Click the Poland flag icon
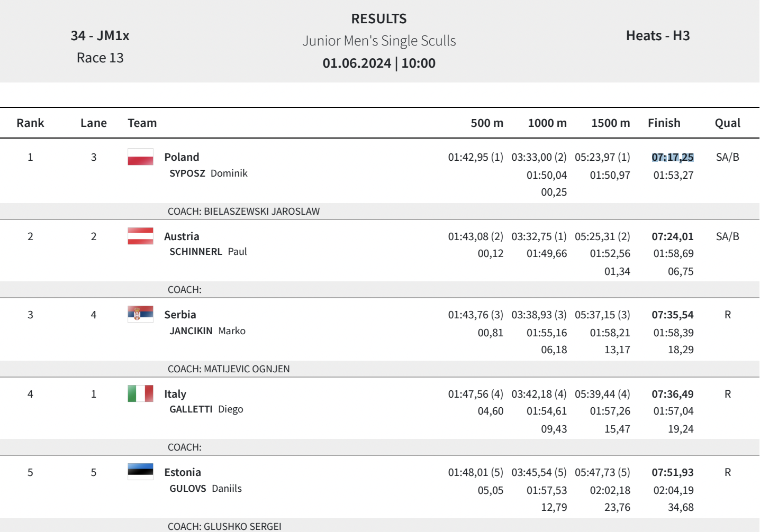The image size is (760, 532). (140, 157)
